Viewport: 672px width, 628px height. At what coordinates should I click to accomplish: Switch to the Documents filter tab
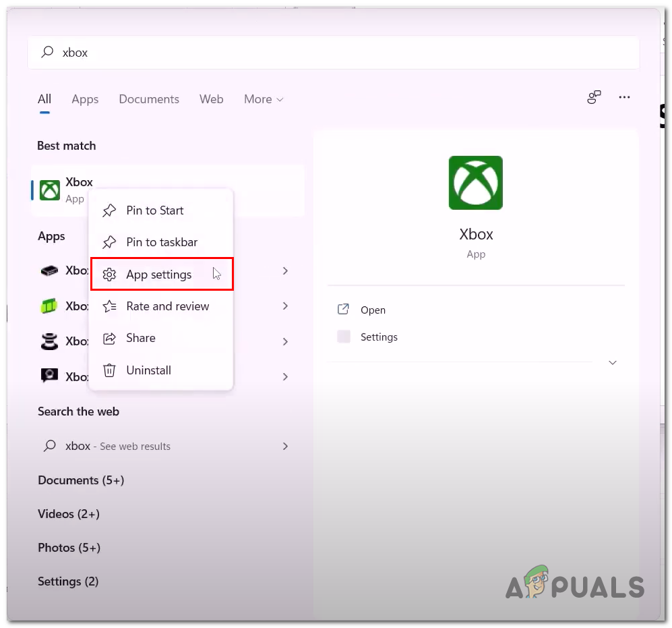point(149,99)
